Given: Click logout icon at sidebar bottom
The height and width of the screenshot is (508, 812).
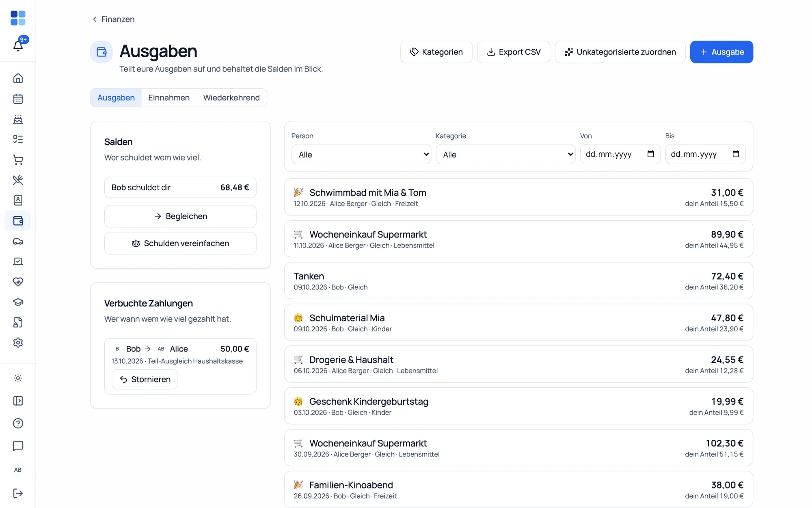Looking at the screenshot, I should pyautogui.click(x=18, y=493).
